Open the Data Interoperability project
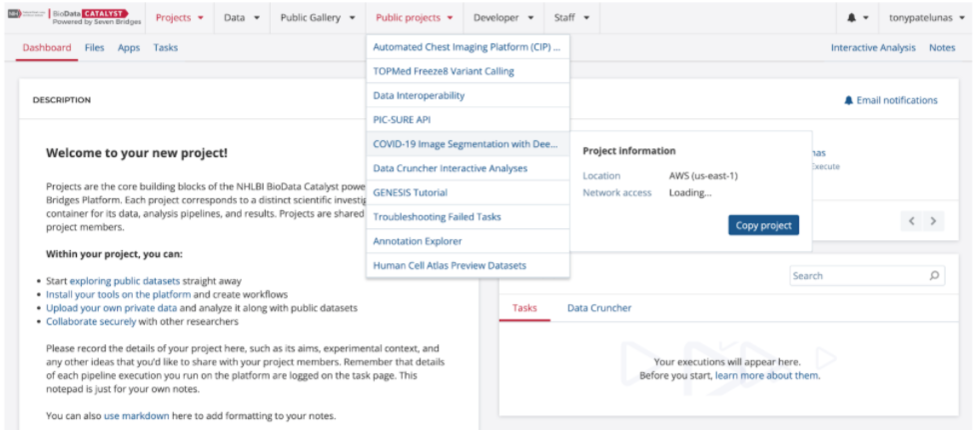 (x=469, y=96)
